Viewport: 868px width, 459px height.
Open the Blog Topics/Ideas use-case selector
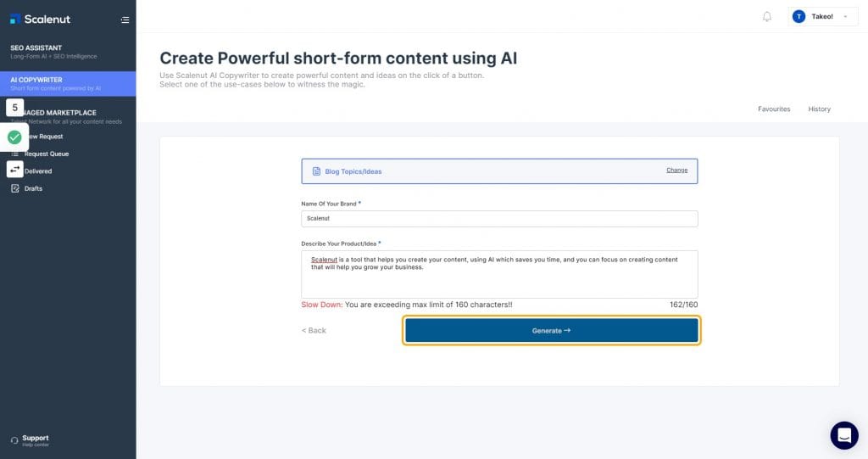click(499, 171)
